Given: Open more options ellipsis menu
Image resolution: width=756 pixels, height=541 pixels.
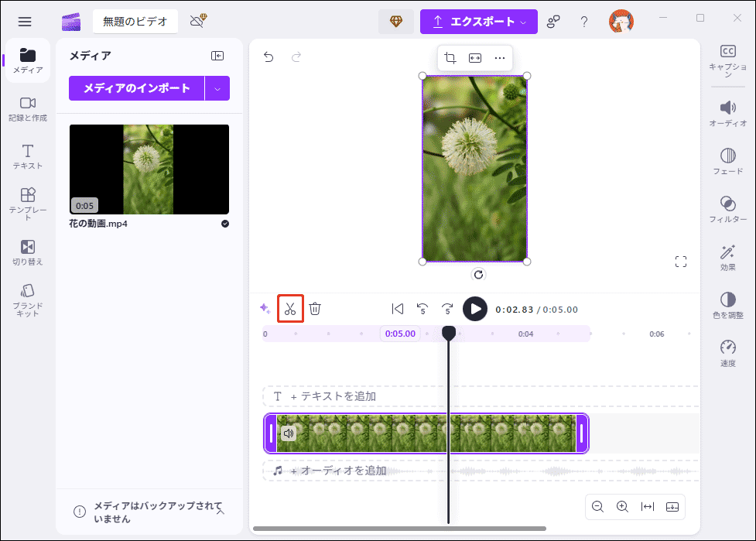Looking at the screenshot, I should pyautogui.click(x=500, y=58).
